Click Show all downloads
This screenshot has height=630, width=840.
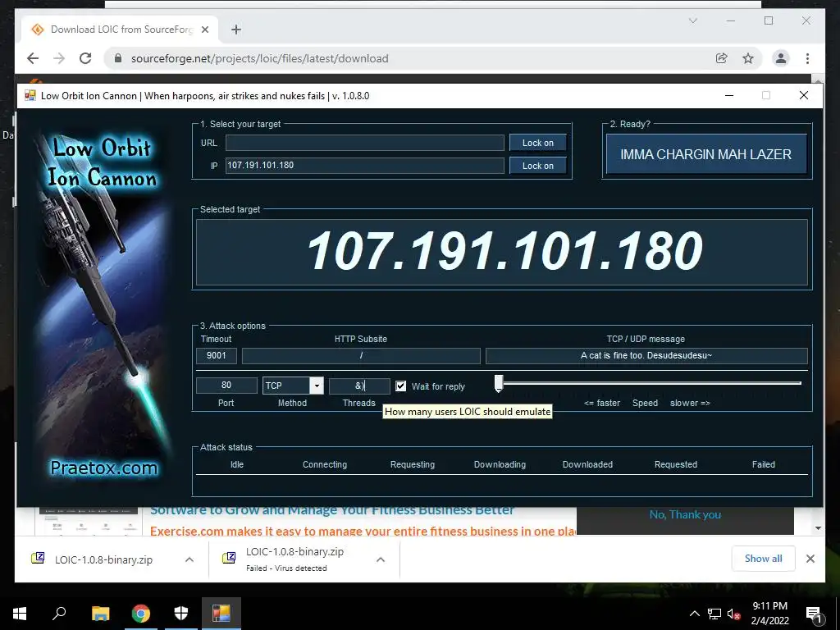click(x=764, y=559)
